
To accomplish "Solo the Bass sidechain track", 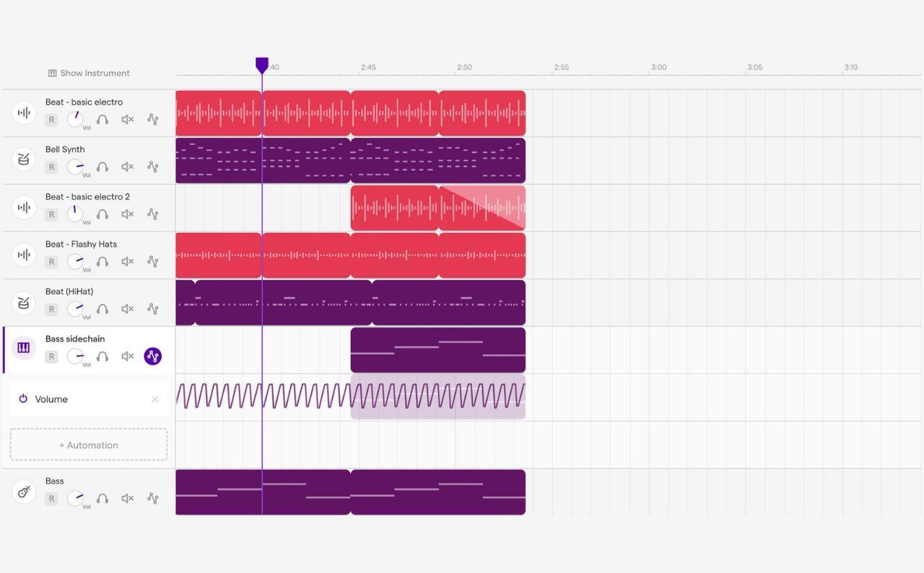I will coord(103,357).
